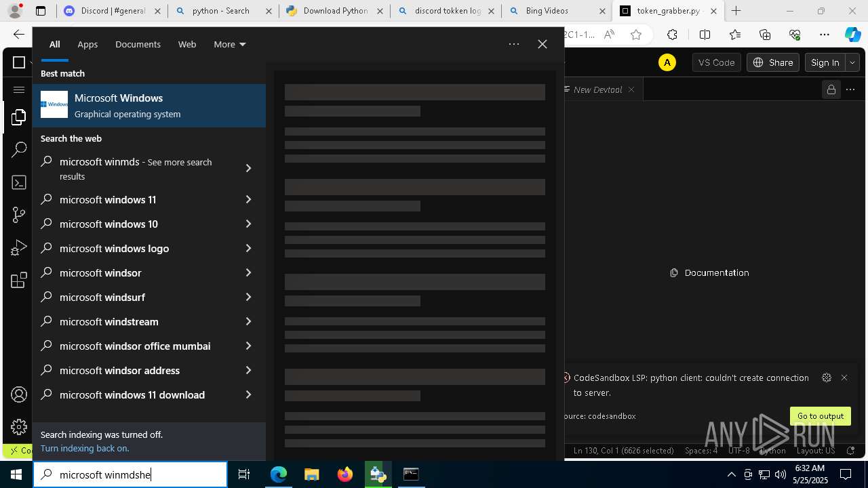Switch to Download Python browser tab

[x=334, y=11]
